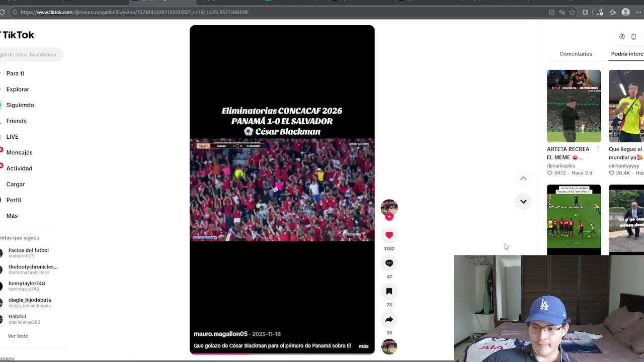Open Factos del futbol account

pyautogui.click(x=29, y=253)
